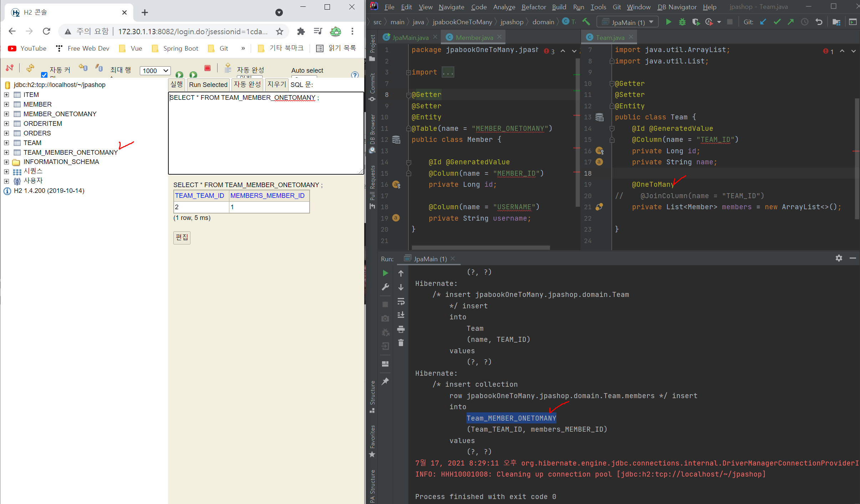Open the max rows 1000 dropdown
The height and width of the screenshot is (504, 860).
tap(155, 71)
